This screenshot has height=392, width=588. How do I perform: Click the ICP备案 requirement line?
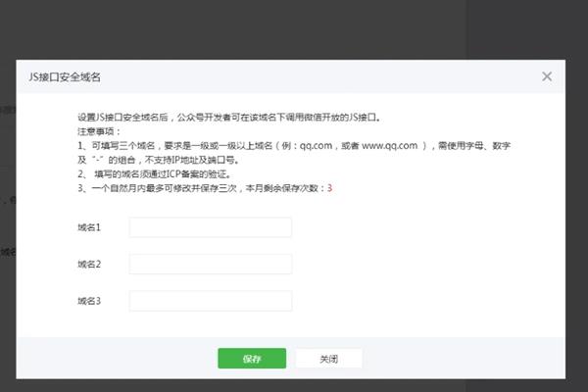tap(155, 174)
